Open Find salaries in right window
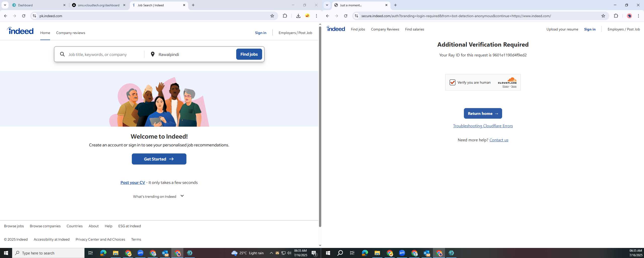 pyautogui.click(x=414, y=29)
